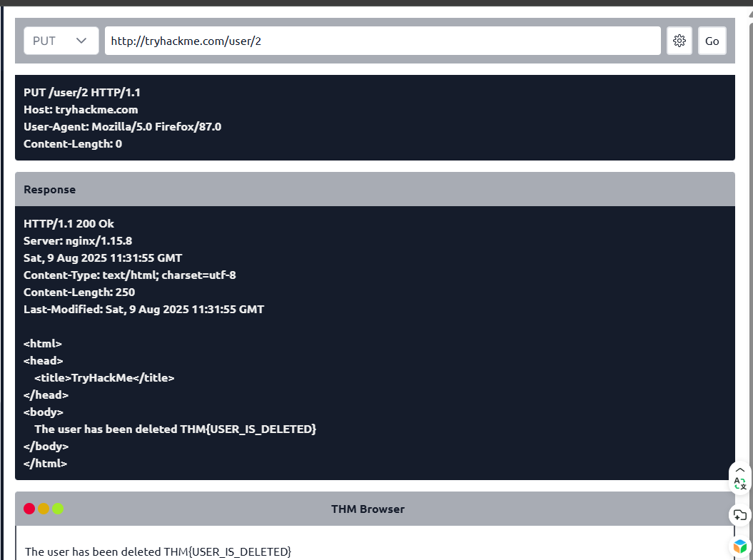Click the URL field with tryhackme.com/user/2
This screenshot has height=560, width=753.
[383, 41]
